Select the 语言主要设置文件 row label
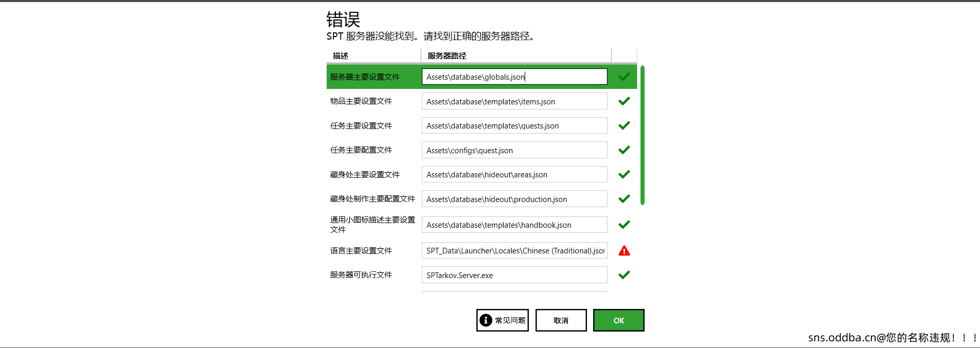 coord(361,250)
